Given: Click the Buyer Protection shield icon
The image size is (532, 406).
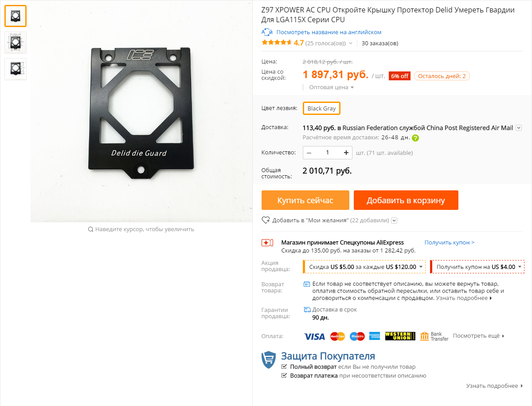Looking at the screenshot, I should pyautogui.click(x=269, y=359).
